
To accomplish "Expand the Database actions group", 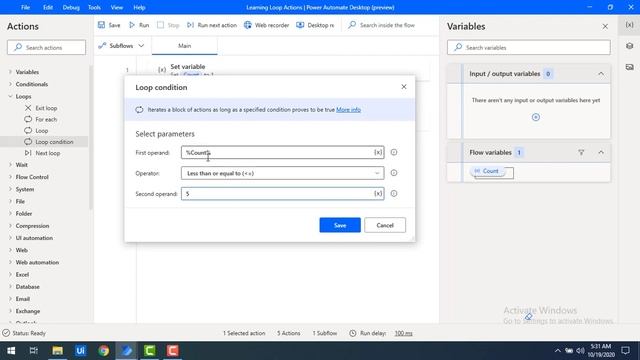I will click(28, 287).
